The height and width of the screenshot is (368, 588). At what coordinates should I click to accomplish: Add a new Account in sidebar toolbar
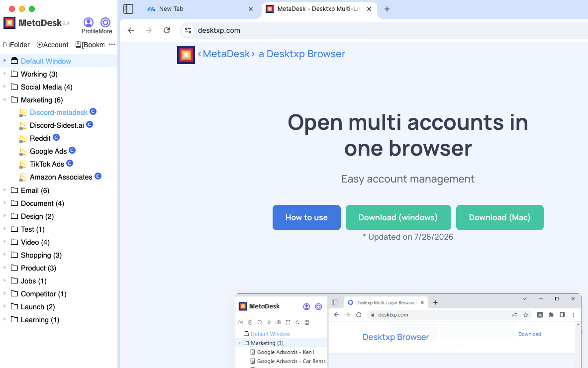(53, 45)
